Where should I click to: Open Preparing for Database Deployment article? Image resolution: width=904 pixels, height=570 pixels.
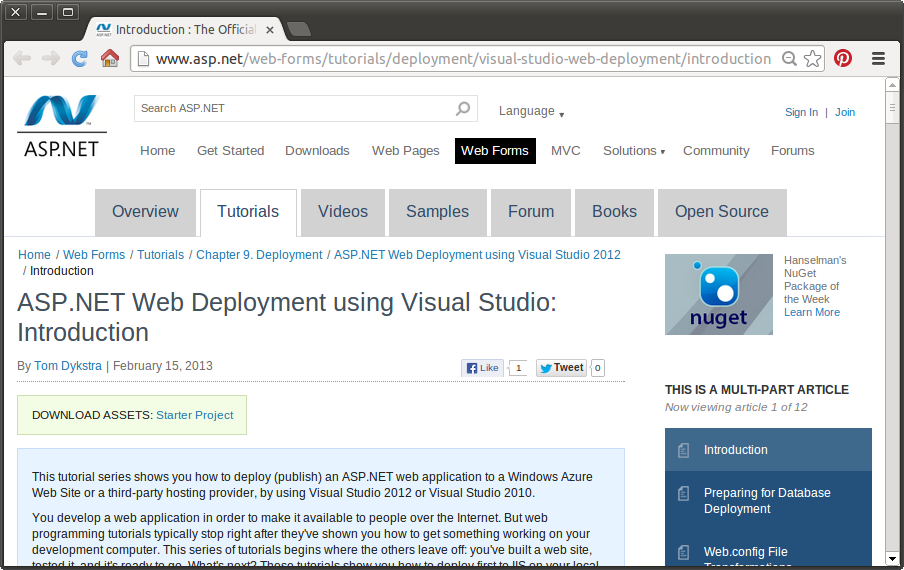click(x=767, y=501)
